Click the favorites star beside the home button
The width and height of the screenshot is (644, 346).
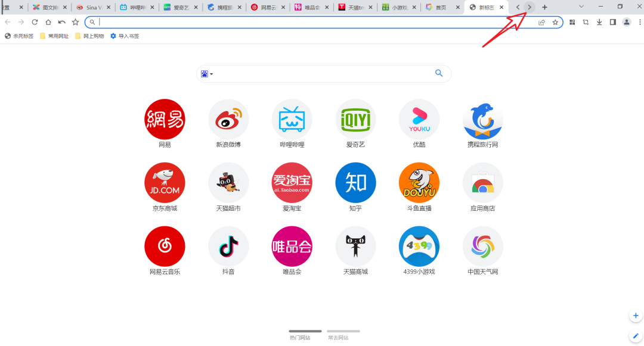[75, 22]
